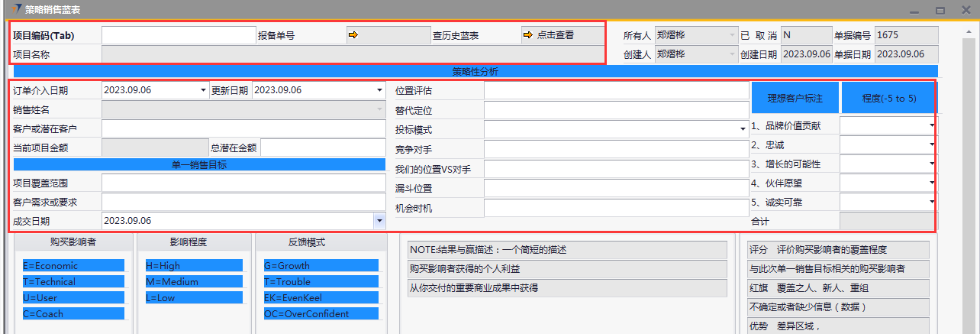Click the 理想客户标注 header button
Image resolution: width=980 pixels, height=334 pixels.
pyautogui.click(x=795, y=98)
